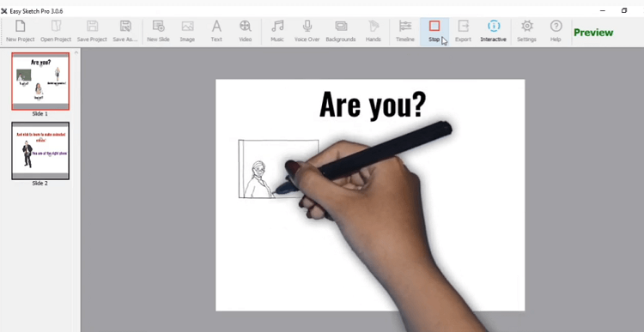
Task: Open the Music options
Action: click(x=277, y=31)
